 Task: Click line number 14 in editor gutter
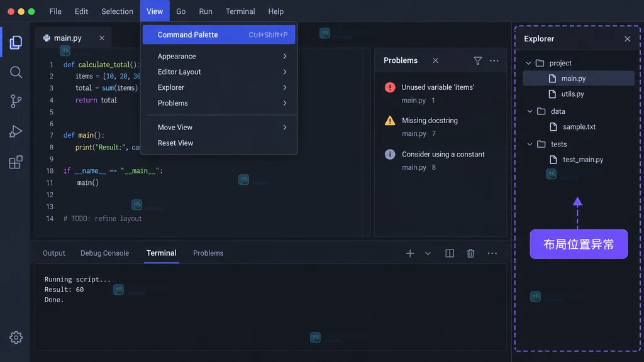[50, 219]
